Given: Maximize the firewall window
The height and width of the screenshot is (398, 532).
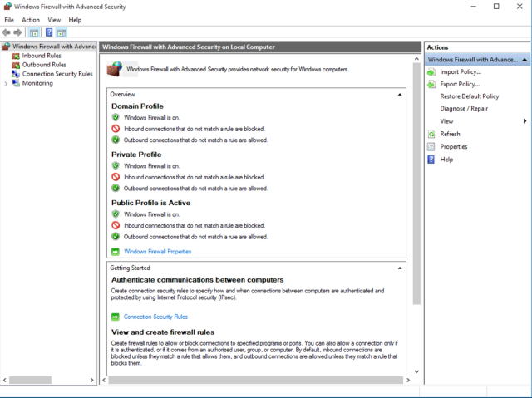Looking at the screenshot, I should (x=496, y=7).
